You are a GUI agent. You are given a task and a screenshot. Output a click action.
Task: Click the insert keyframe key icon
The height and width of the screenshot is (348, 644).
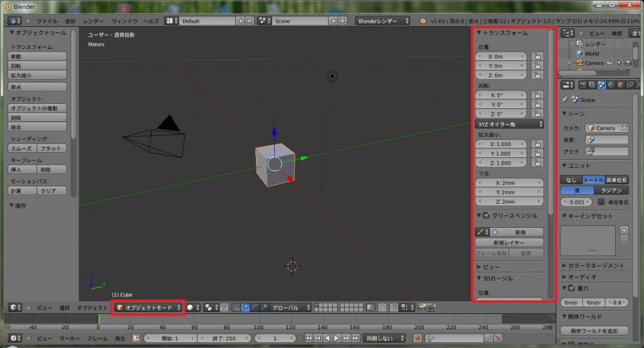(x=488, y=338)
